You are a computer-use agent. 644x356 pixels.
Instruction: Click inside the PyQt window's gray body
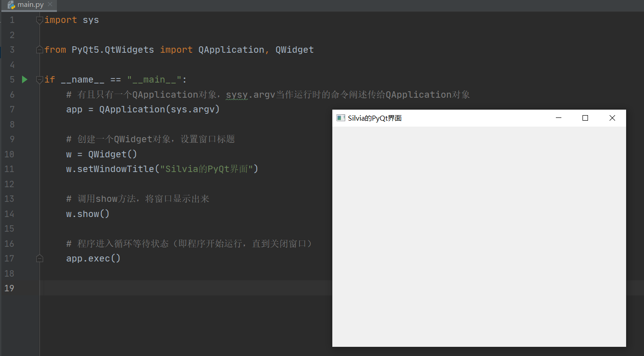pos(479,236)
